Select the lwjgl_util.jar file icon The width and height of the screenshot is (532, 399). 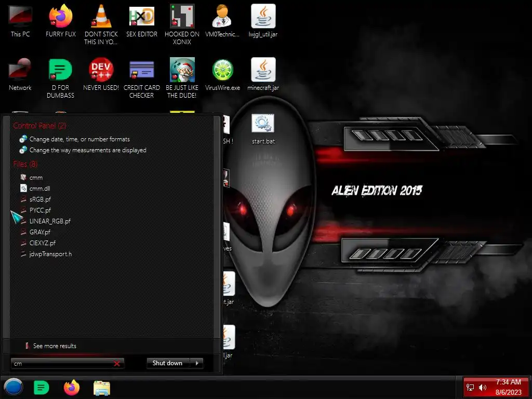click(263, 21)
